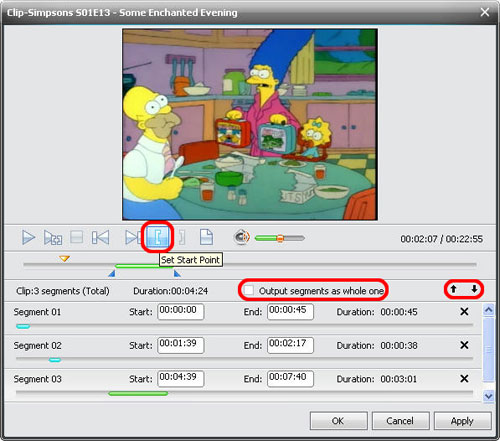Click the Apply button
The height and width of the screenshot is (441, 500).
(x=462, y=421)
